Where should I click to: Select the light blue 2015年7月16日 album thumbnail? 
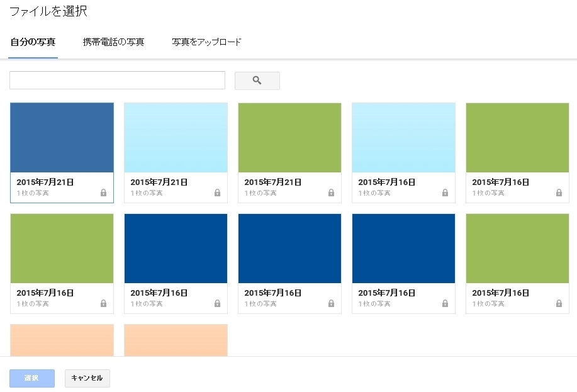tap(404, 138)
